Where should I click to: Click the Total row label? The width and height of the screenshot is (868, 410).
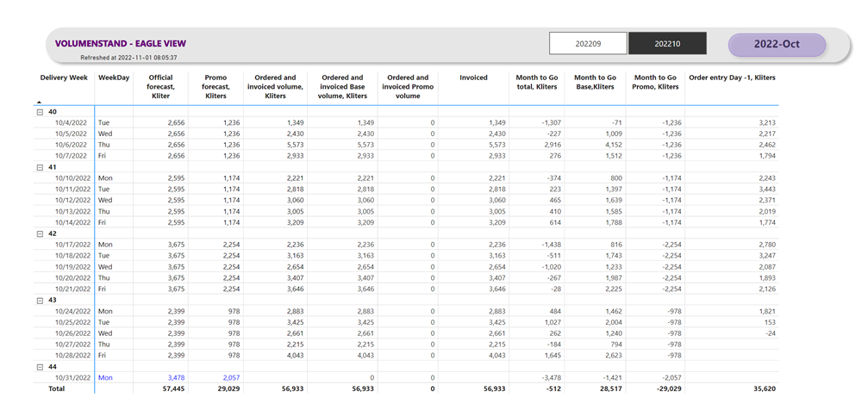click(x=55, y=389)
